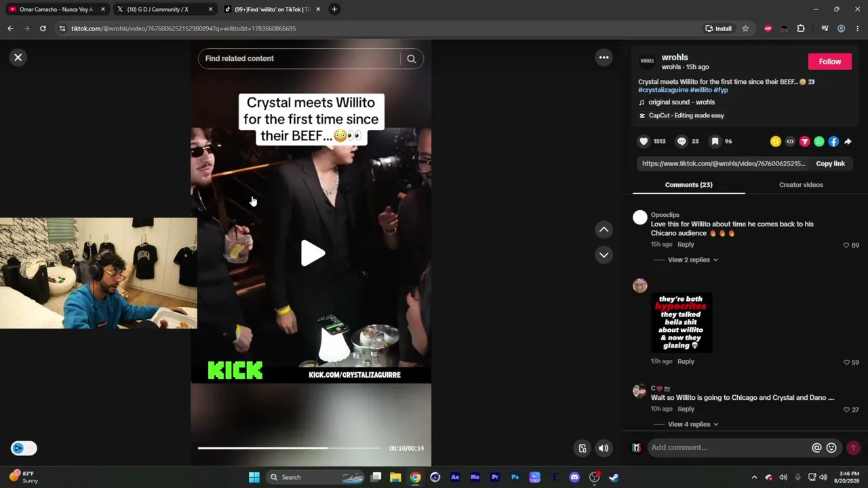This screenshot has width=868, height=488.
Task: Open the three-dot more options menu
Action: [x=604, y=58]
